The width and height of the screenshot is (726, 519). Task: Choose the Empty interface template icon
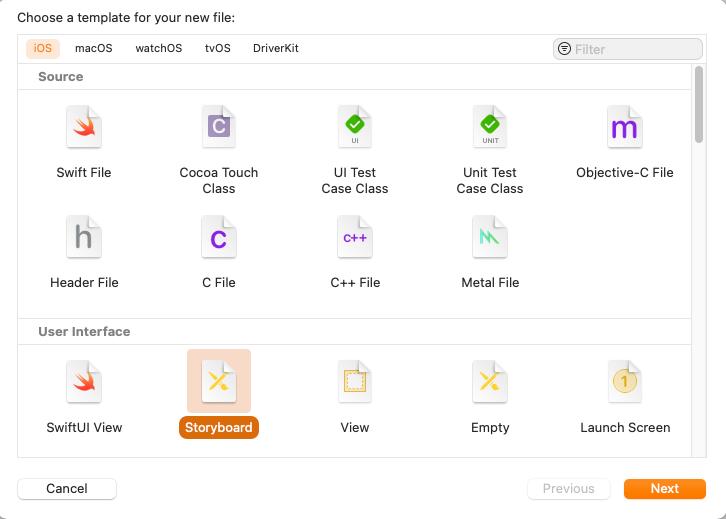pos(490,381)
